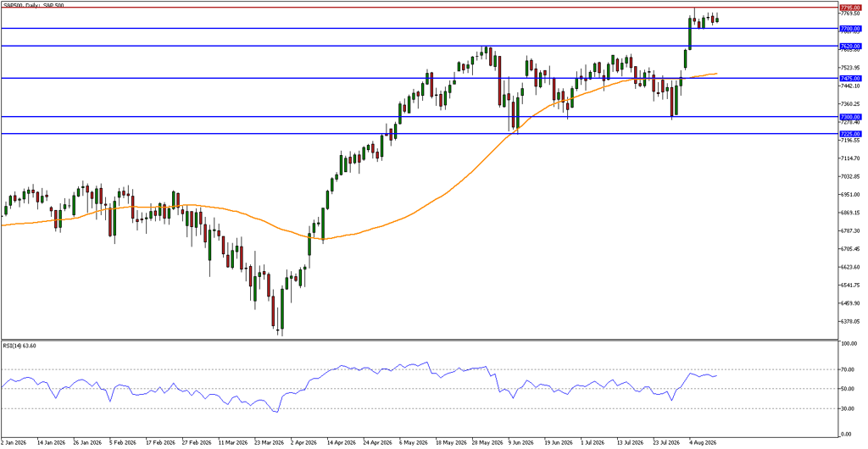Click the 18 May 2026 date label
868x449 pixels.
tap(451, 443)
